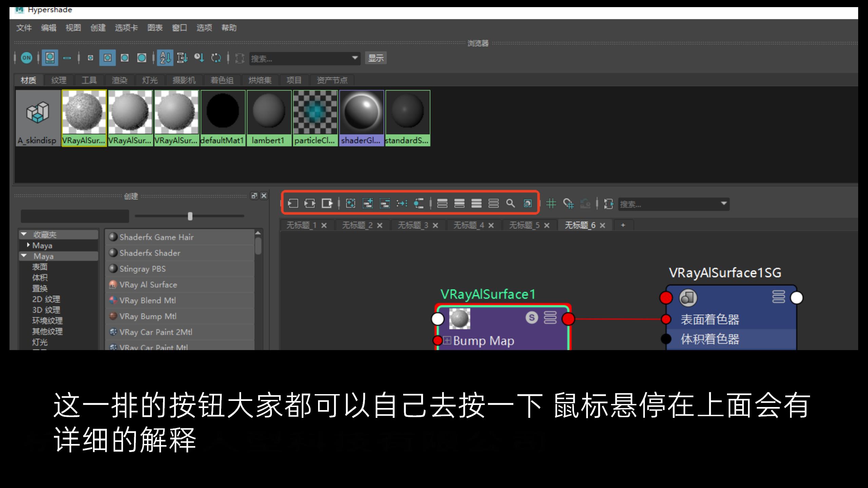Toggle snap to grid in node editor
Screen dimensions: 868x488
click(x=568, y=203)
